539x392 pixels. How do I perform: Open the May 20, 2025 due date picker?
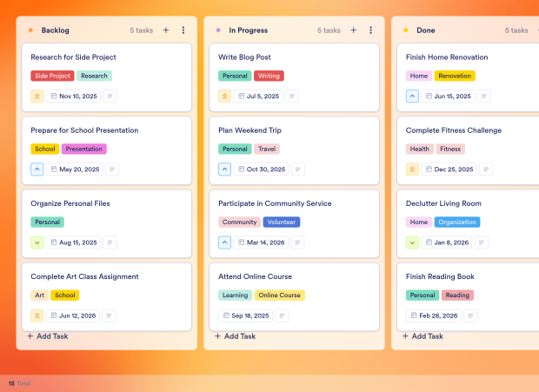pyautogui.click(x=75, y=169)
